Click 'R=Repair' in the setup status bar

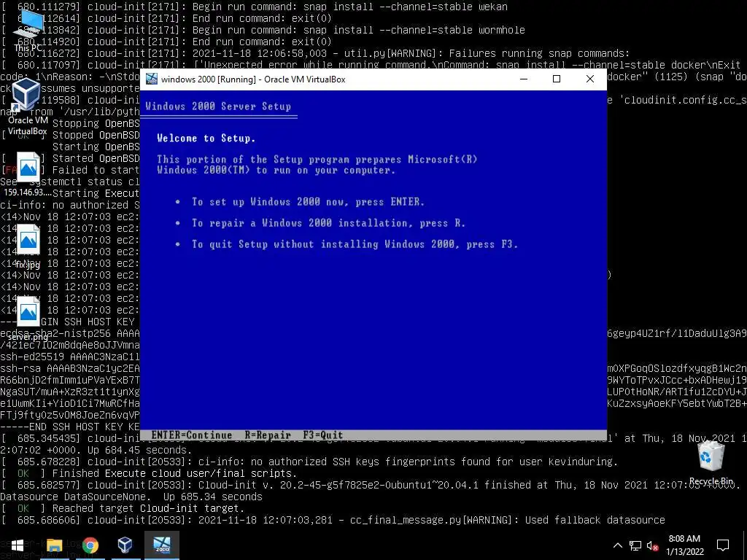(268, 435)
